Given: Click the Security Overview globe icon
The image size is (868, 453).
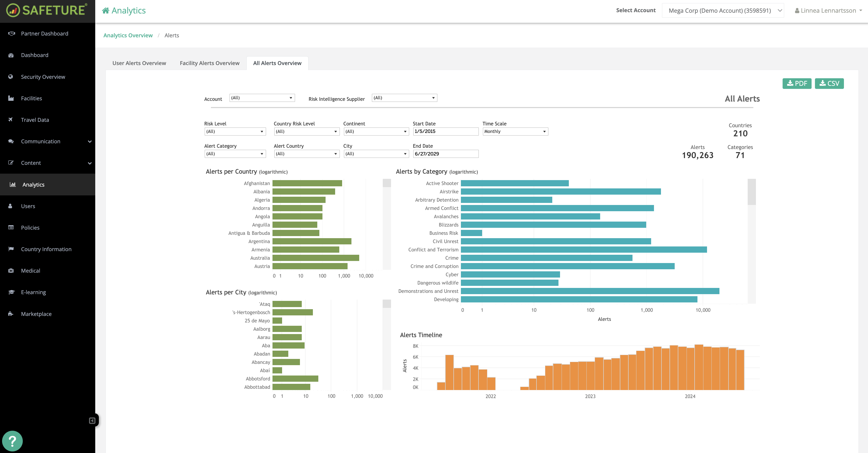Looking at the screenshot, I should click(11, 76).
